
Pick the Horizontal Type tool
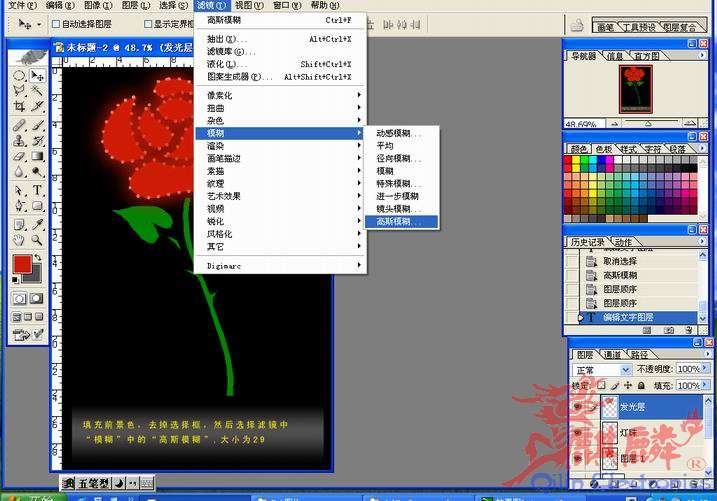(37, 190)
